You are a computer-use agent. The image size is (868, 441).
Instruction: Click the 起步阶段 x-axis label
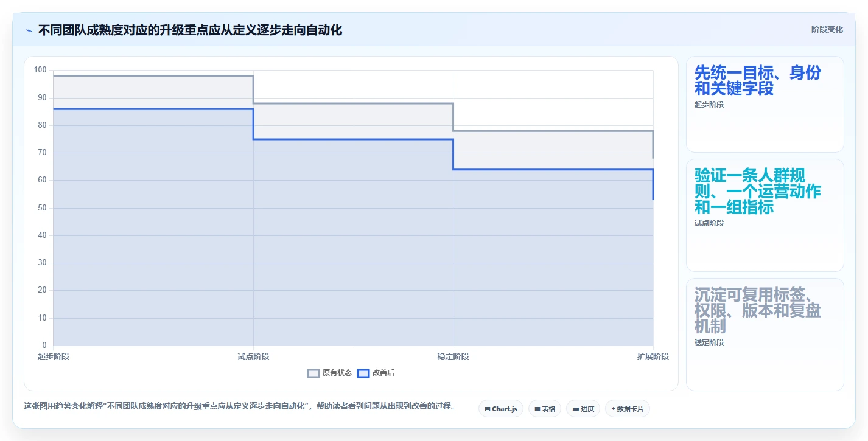[x=54, y=356]
